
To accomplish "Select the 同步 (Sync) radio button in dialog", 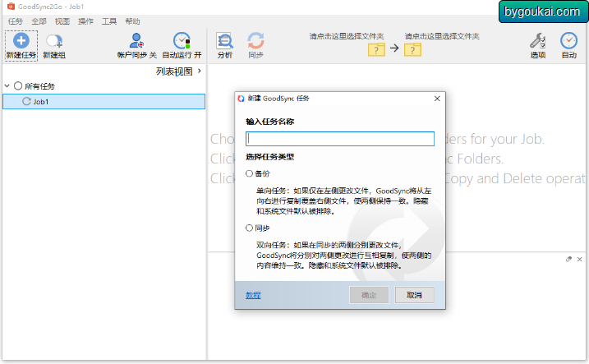I will pyautogui.click(x=249, y=228).
